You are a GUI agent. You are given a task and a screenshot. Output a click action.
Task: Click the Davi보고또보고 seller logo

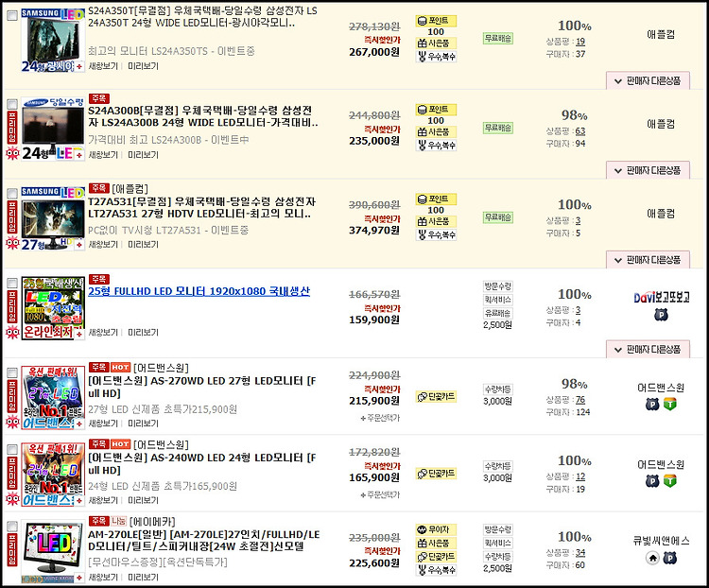coord(661,298)
